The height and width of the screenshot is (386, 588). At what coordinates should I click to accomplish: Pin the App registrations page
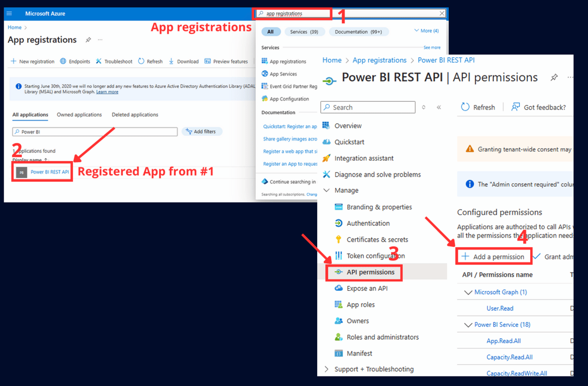[x=88, y=40]
